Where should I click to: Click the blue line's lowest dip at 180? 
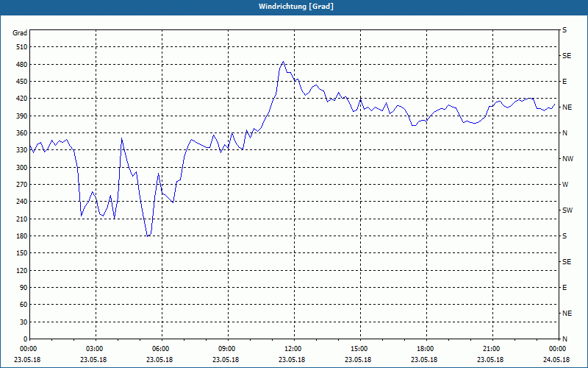[x=148, y=236]
